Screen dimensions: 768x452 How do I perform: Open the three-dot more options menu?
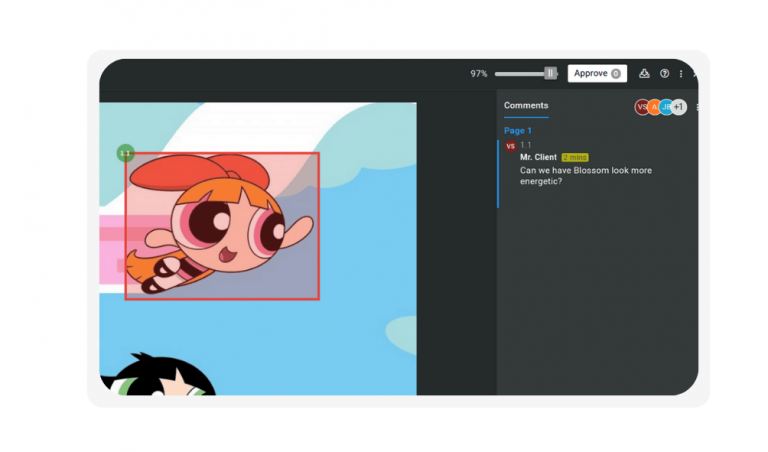681,73
